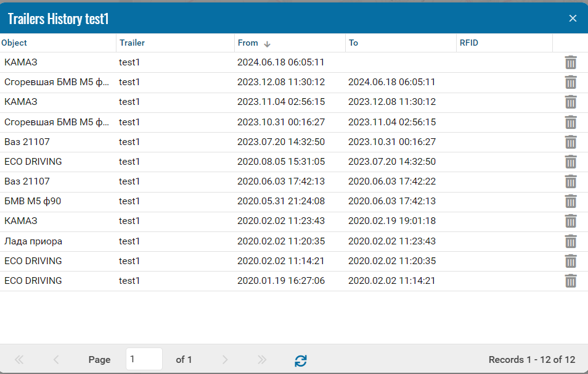Click the page number input field
This screenshot has height=374, width=588.
click(x=144, y=359)
